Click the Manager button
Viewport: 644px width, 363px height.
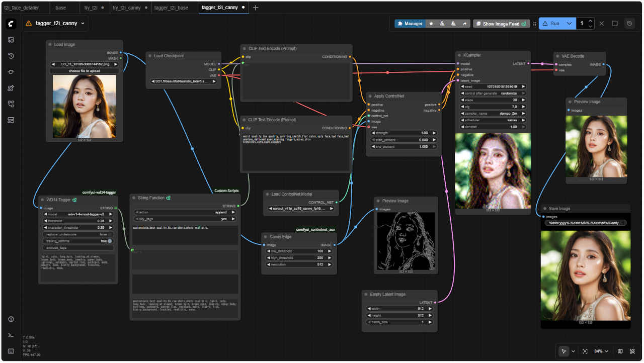410,24
